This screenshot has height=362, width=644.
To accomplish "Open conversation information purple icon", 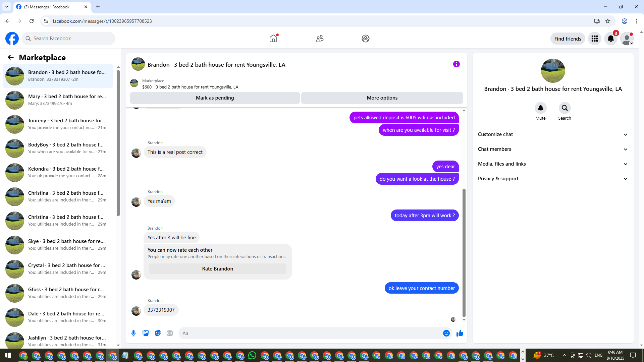I will click(x=456, y=64).
